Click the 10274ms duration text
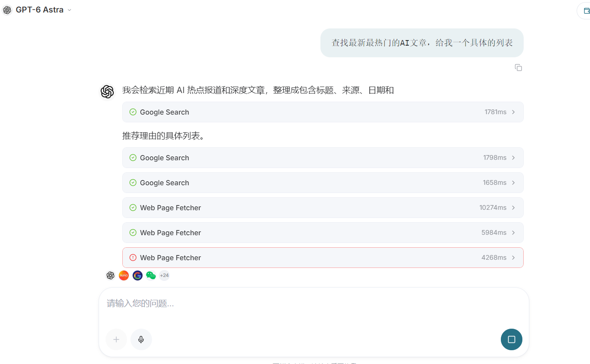The image size is (590, 364). tap(493, 208)
